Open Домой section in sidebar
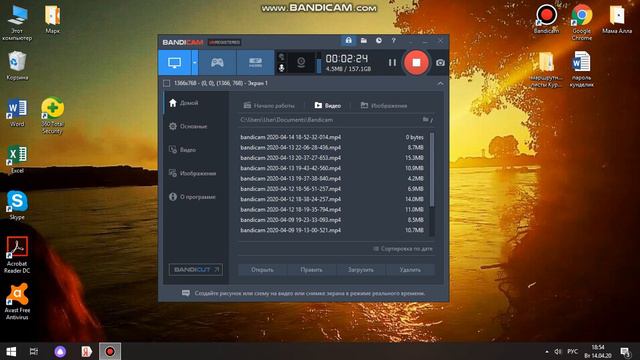 tap(196, 103)
